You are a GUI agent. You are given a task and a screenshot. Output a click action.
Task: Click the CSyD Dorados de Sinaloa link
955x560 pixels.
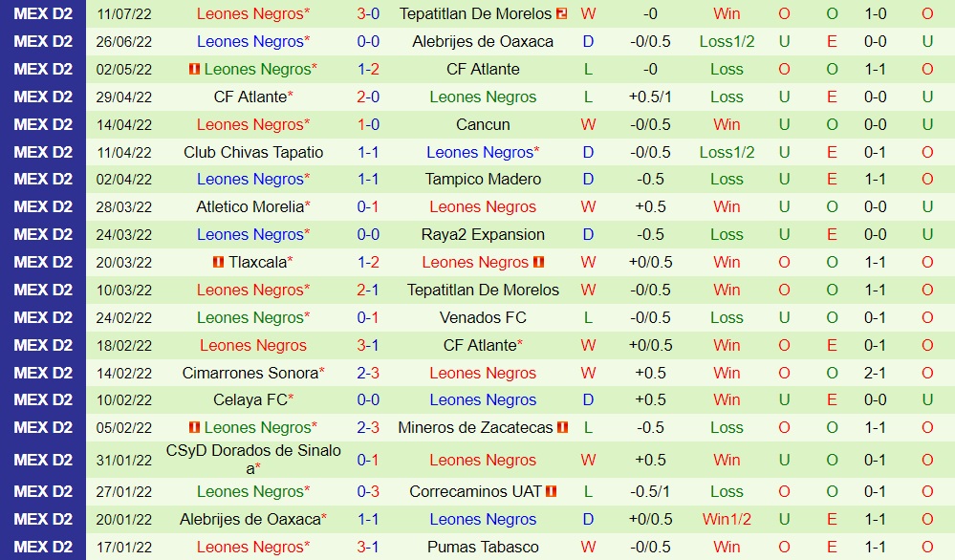pos(253,460)
